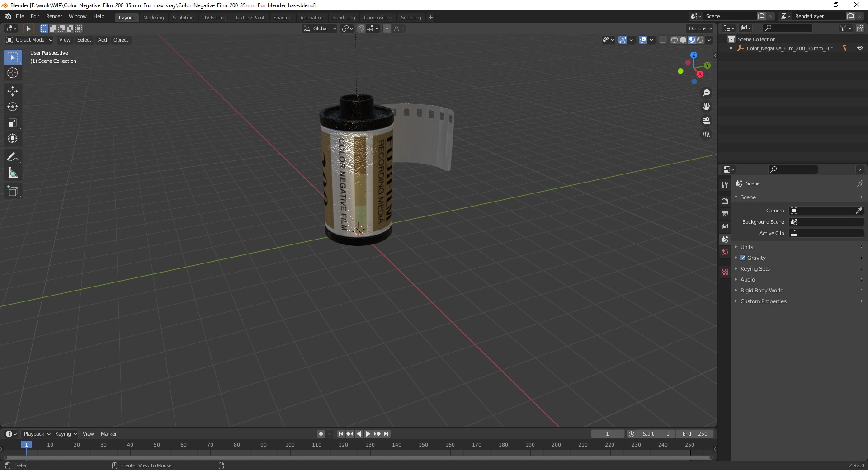Expand Color_Negative_Film_200_35mm_Fur in the outliner

(731, 48)
